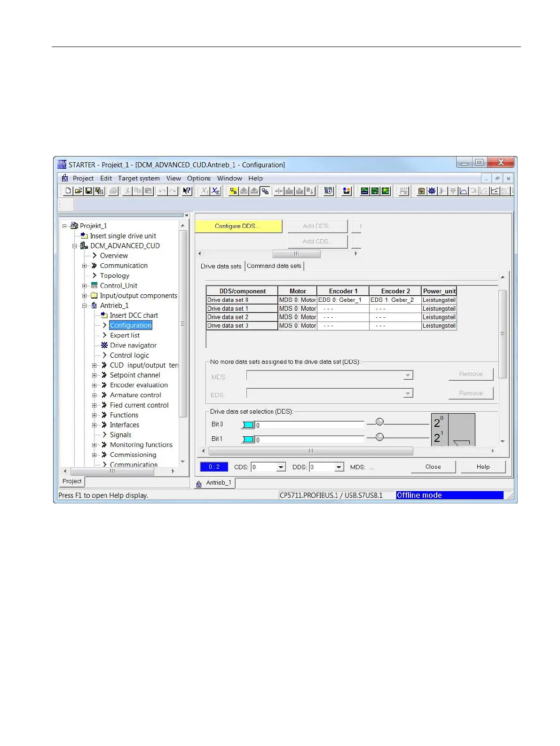Expand the Armature control tree node
Viewport: 560px width, 746px height.
click(x=94, y=395)
